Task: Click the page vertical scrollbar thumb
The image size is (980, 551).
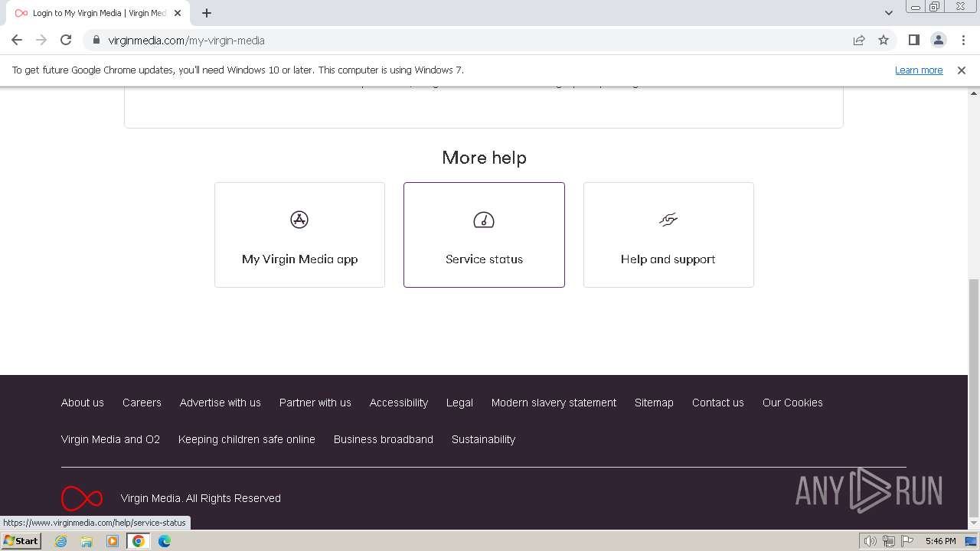Action: click(974, 398)
